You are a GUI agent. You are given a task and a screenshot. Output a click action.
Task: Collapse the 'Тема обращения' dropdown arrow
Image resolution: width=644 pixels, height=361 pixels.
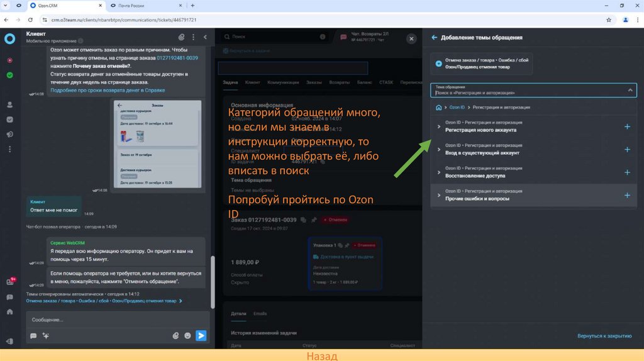(x=630, y=91)
